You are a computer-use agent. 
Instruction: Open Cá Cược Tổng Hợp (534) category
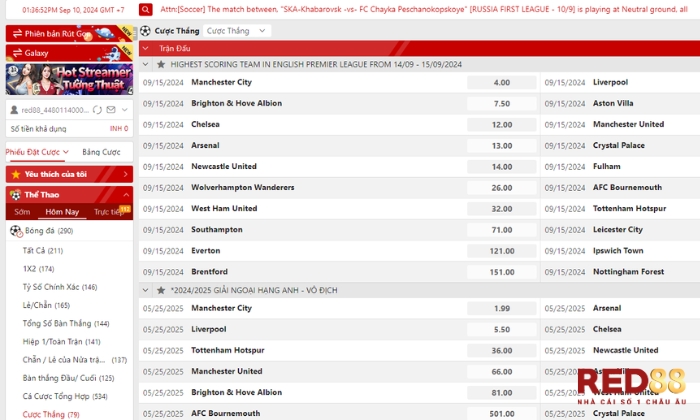click(x=65, y=396)
